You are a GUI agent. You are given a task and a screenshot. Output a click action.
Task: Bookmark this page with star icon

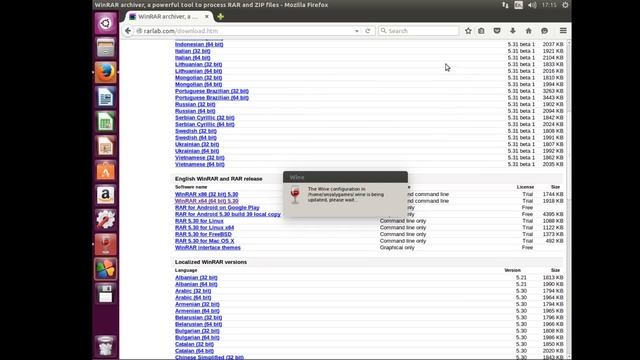coord(468,31)
